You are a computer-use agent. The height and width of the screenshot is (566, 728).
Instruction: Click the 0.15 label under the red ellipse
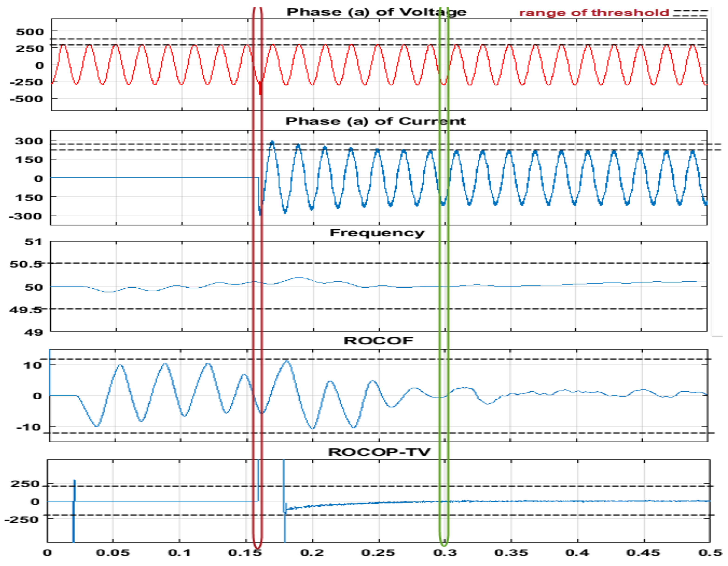click(245, 553)
